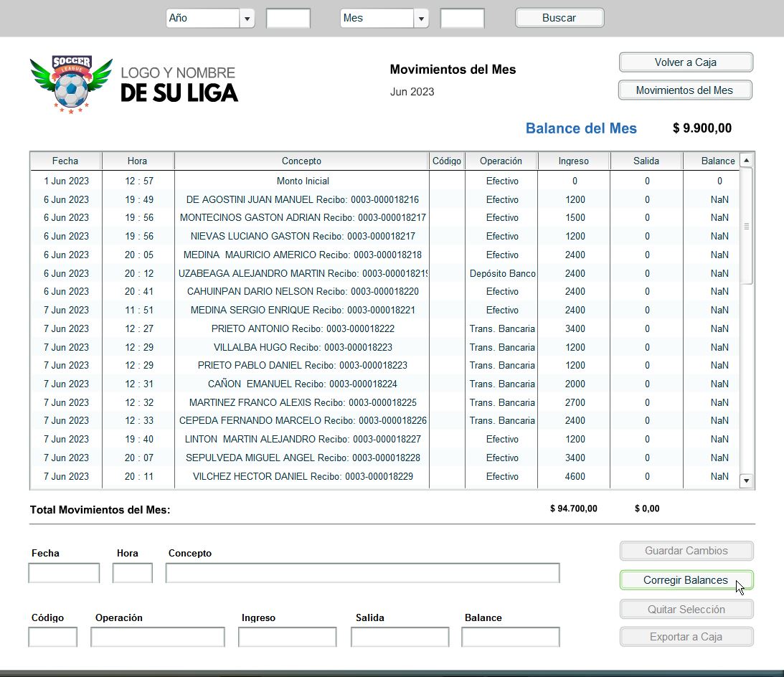The image size is (784, 677).
Task: Select CAÑON EMANUEL receipt row
Action: [384, 384]
